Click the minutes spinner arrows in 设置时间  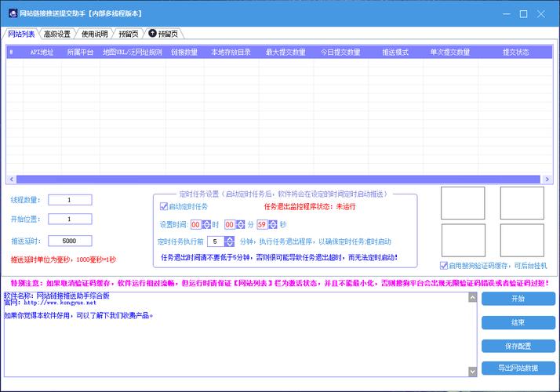click(240, 225)
